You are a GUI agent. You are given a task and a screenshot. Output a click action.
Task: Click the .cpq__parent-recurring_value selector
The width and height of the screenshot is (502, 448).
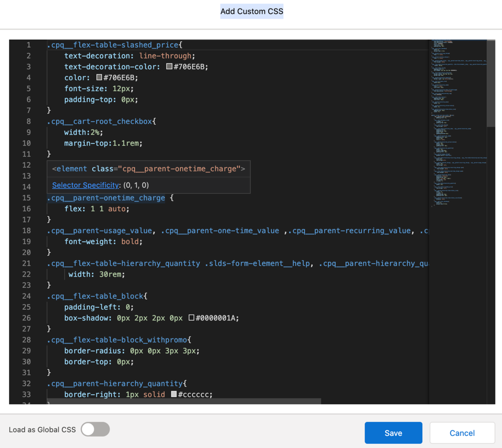click(349, 231)
